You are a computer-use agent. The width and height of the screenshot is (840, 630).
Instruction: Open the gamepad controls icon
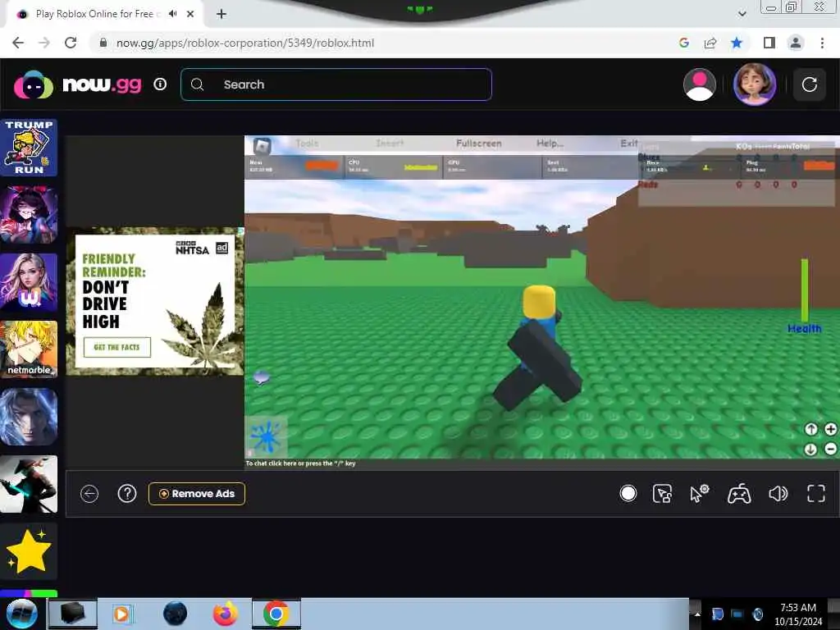pos(739,493)
